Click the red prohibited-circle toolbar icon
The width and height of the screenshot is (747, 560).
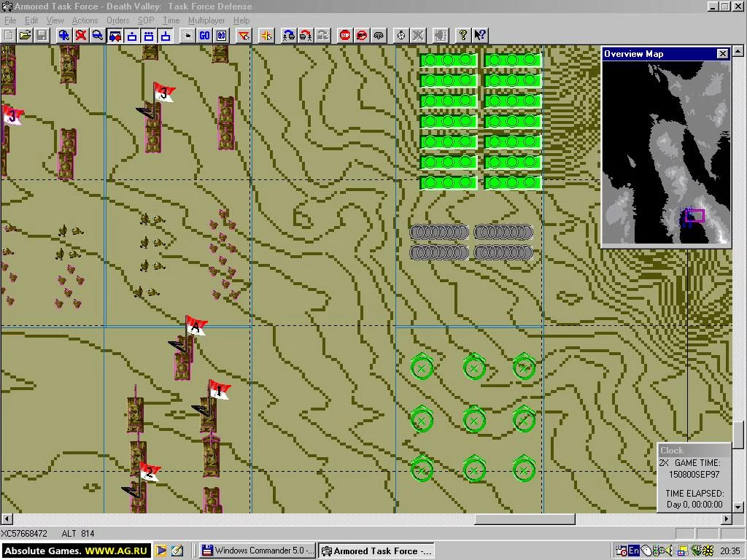[x=362, y=35]
